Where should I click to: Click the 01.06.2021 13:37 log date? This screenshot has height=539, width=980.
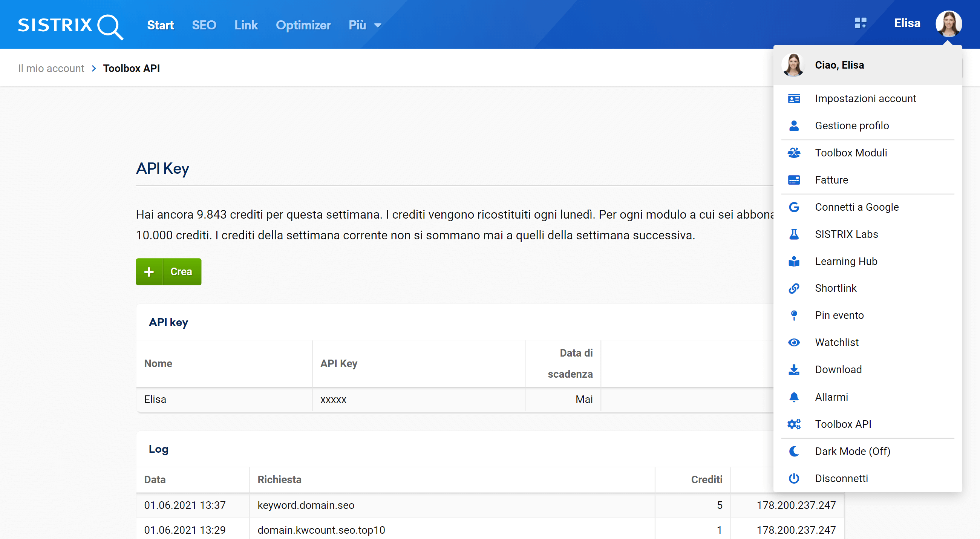(185, 505)
